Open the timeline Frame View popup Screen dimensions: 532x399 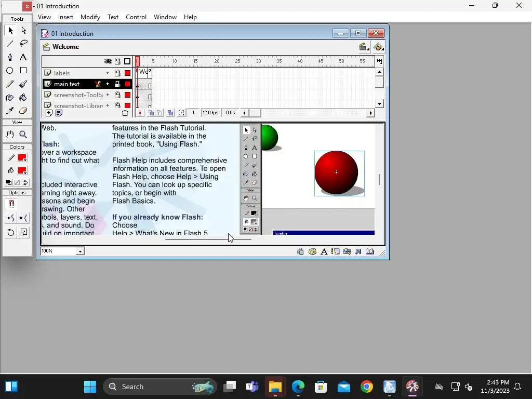(379, 61)
